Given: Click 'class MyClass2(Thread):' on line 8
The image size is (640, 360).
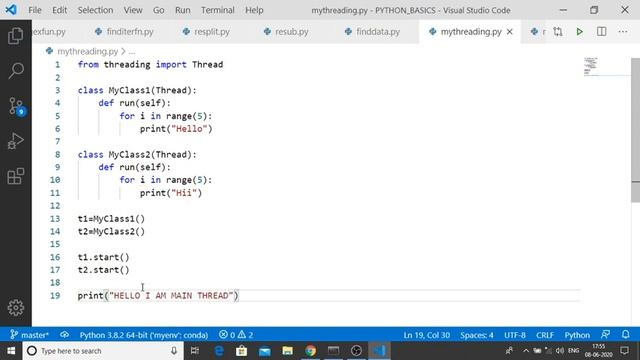Looking at the screenshot, I should pyautogui.click(x=137, y=154).
